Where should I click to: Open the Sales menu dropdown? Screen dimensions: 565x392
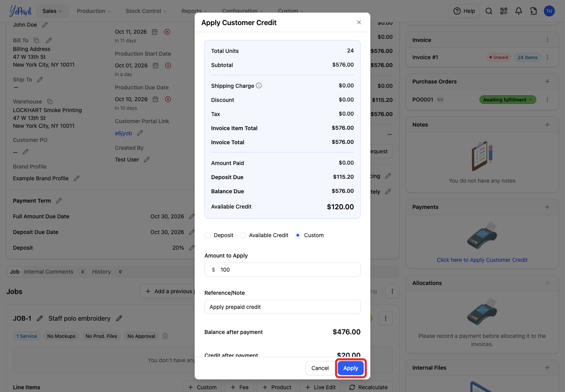52,11
